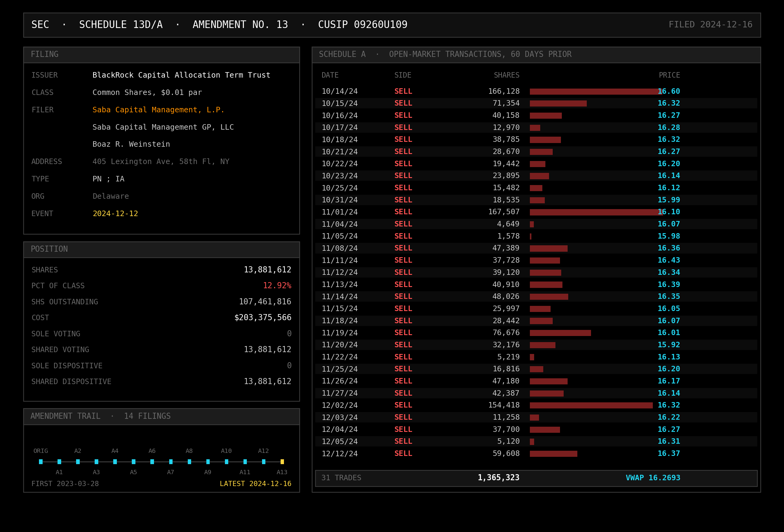Click type value PN ; IA
This screenshot has height=532, width=784.
(x=109, y=179)
